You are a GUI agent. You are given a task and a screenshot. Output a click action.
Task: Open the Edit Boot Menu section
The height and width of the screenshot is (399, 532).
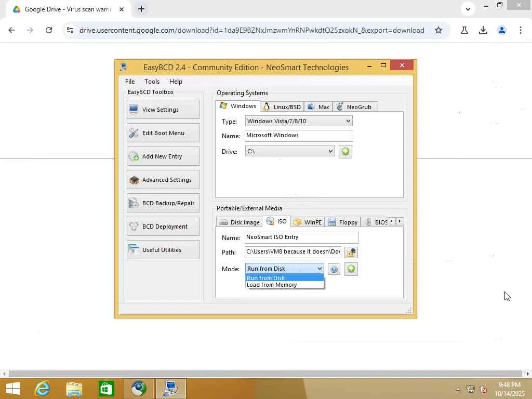[x=163, y=133]
